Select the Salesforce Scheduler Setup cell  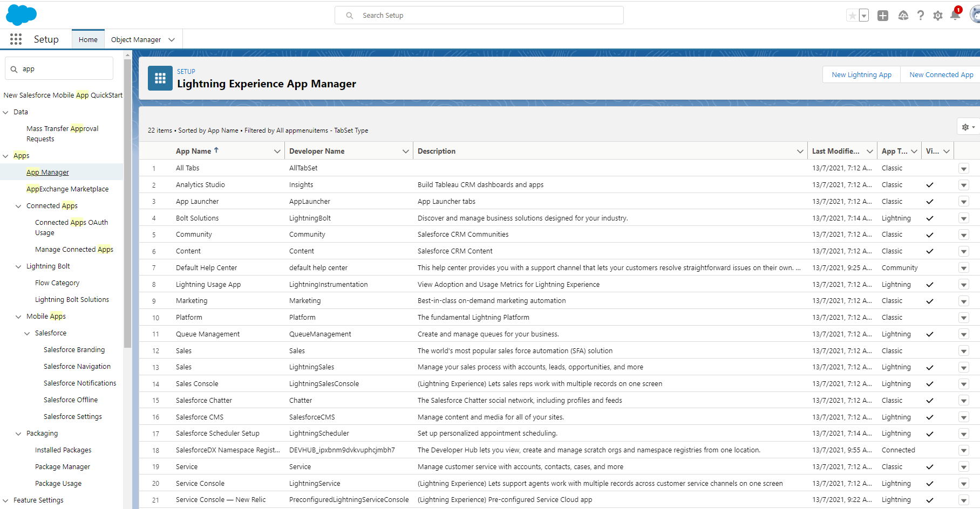[217, 434]
